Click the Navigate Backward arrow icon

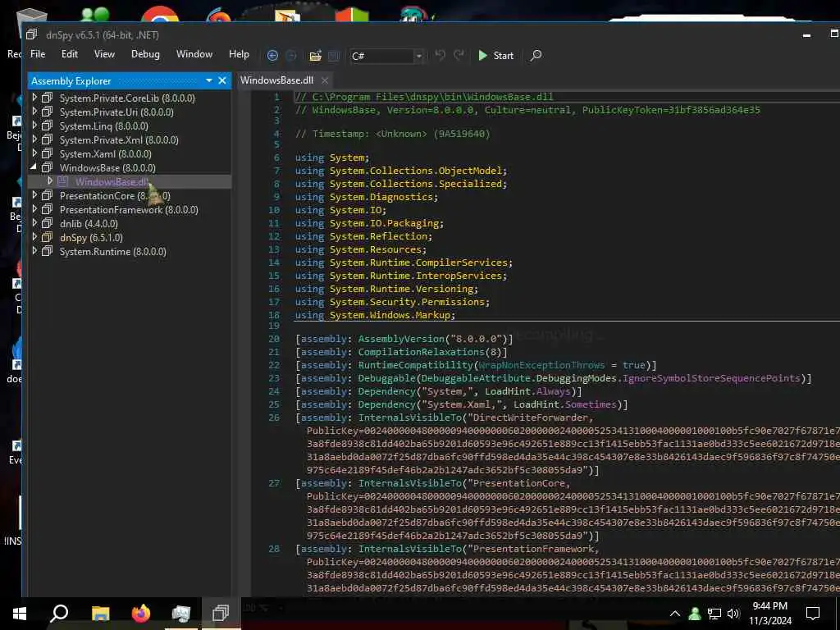pos(272,56)
